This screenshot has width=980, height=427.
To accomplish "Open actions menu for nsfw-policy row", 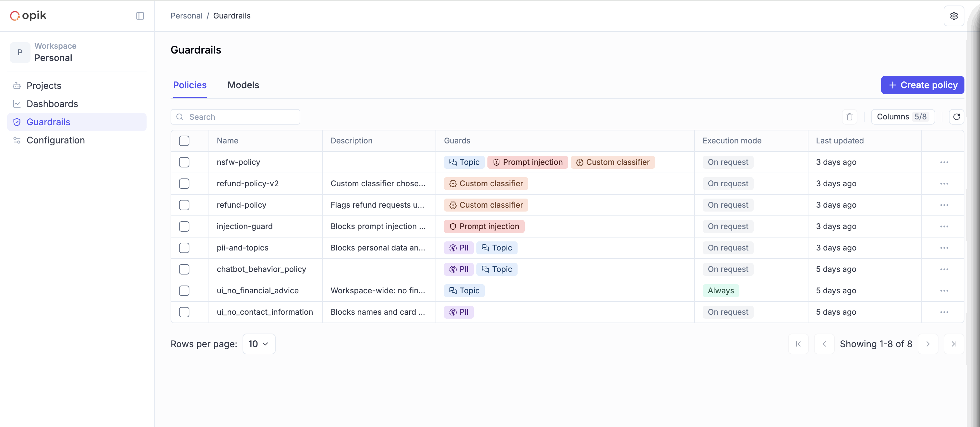I will pos(944,162).
